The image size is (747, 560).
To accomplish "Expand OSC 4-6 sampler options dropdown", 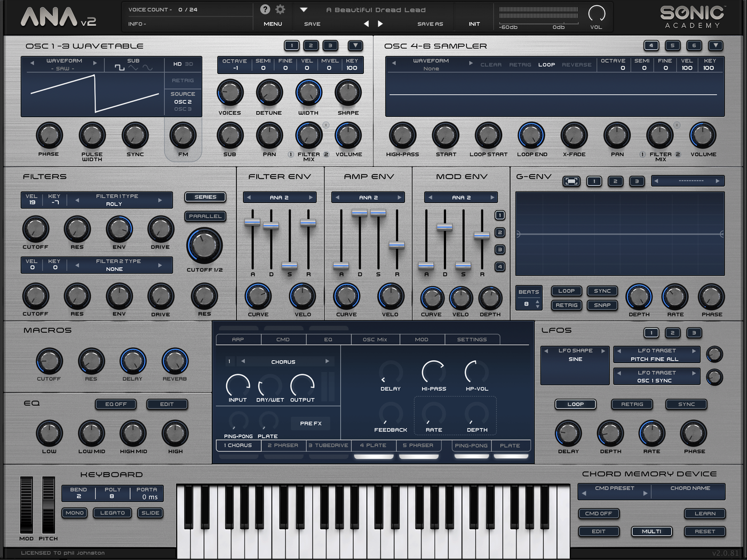I will 716,45.
